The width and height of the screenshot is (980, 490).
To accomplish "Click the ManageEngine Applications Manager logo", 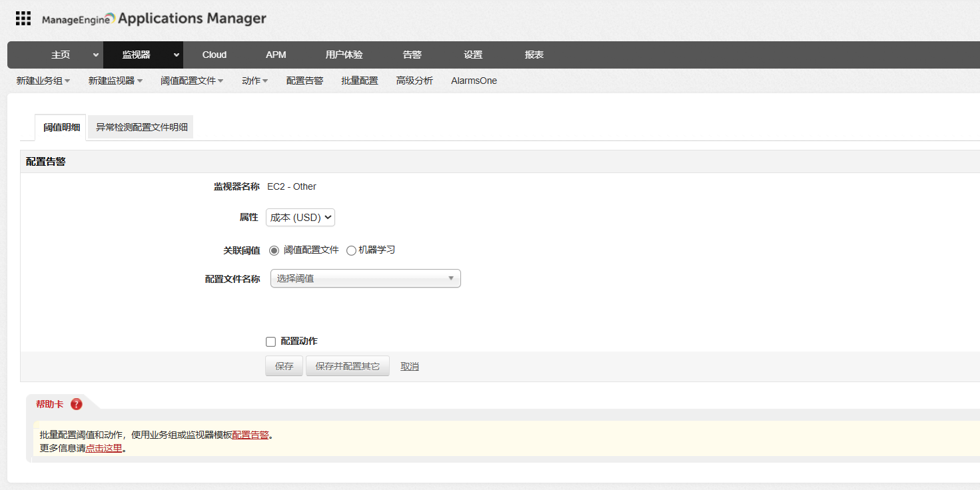I will [x=154, y=19].
